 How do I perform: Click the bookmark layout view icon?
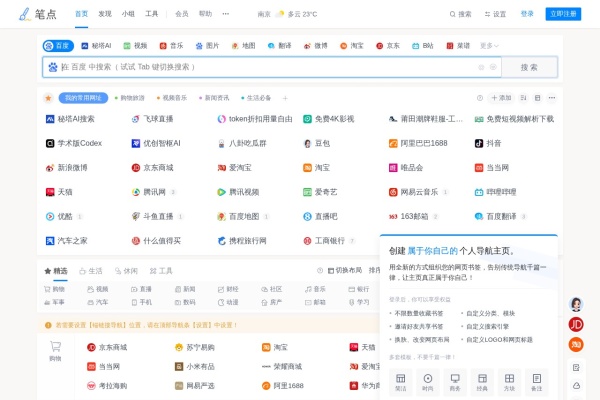click(538, 98)
